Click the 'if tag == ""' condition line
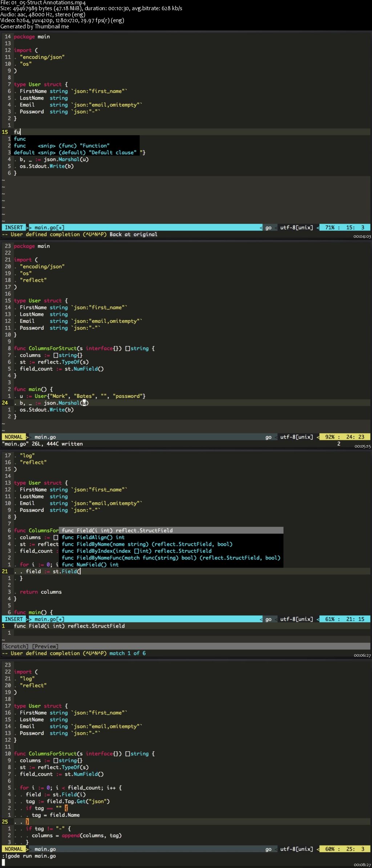The width and height of the screenshot is (372, 868). tap(47, 808)
